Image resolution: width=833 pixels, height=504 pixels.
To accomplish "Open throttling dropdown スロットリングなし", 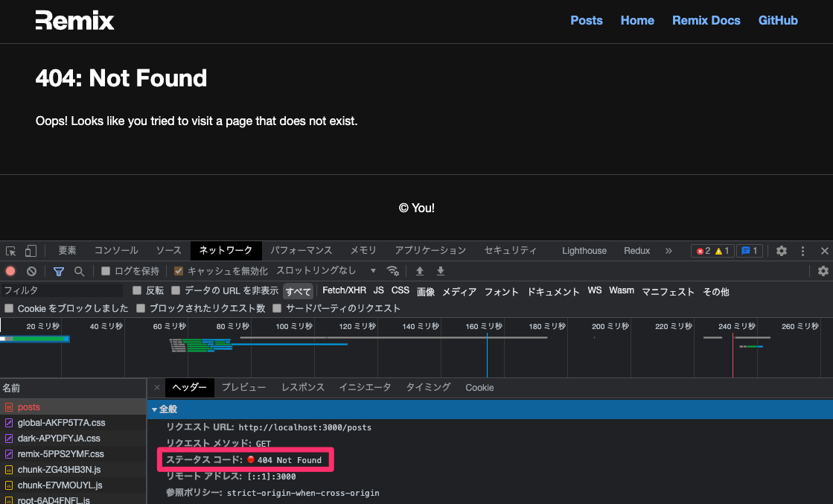I will click(325, 271).
